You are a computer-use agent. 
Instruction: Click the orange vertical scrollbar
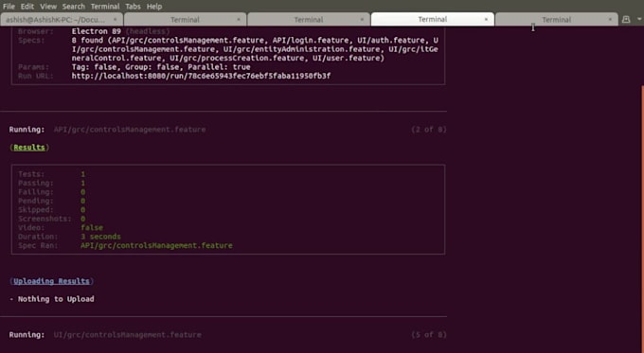[642, 220]
